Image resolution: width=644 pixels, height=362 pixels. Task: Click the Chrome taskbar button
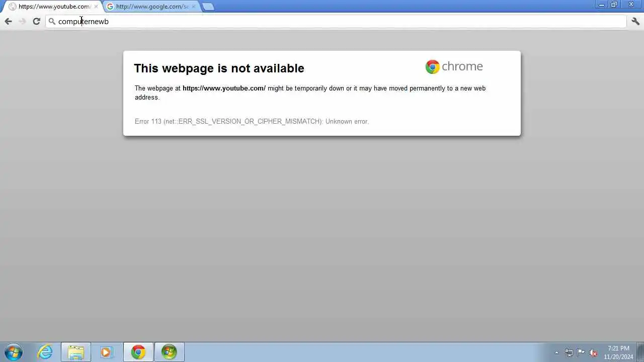[138, 352]
